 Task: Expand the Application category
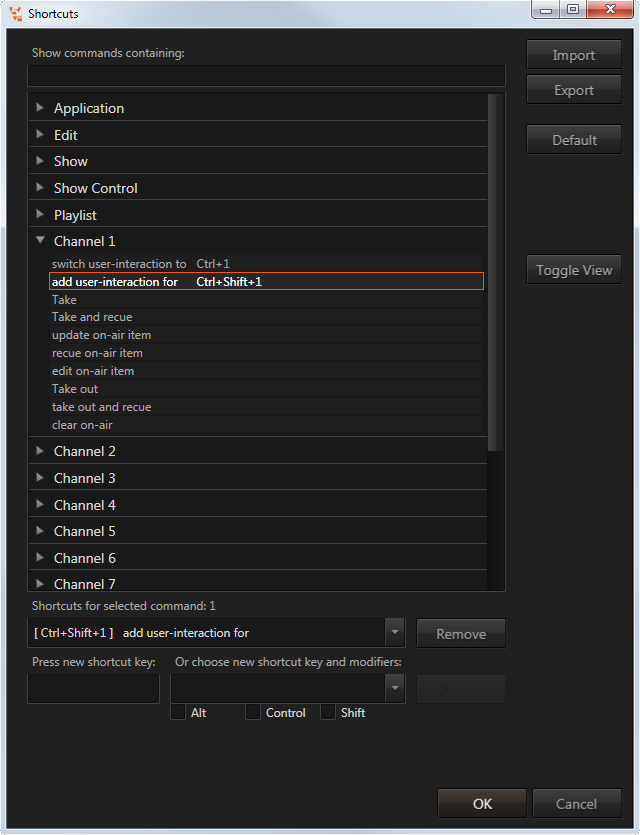pos(40,108)
